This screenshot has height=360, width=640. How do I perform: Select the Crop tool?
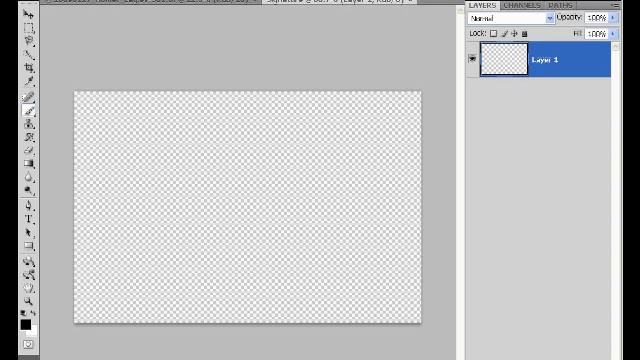(x=29, y=68)
